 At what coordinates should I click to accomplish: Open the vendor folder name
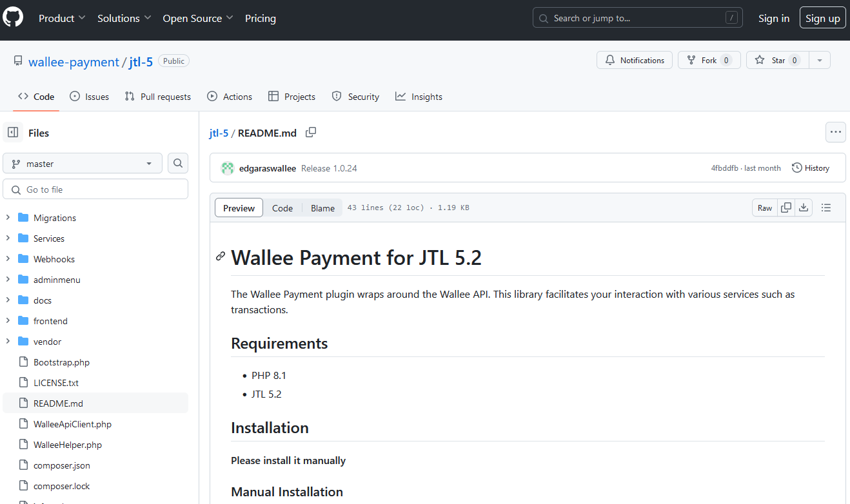pyautogui.click(x=48, y=342)
